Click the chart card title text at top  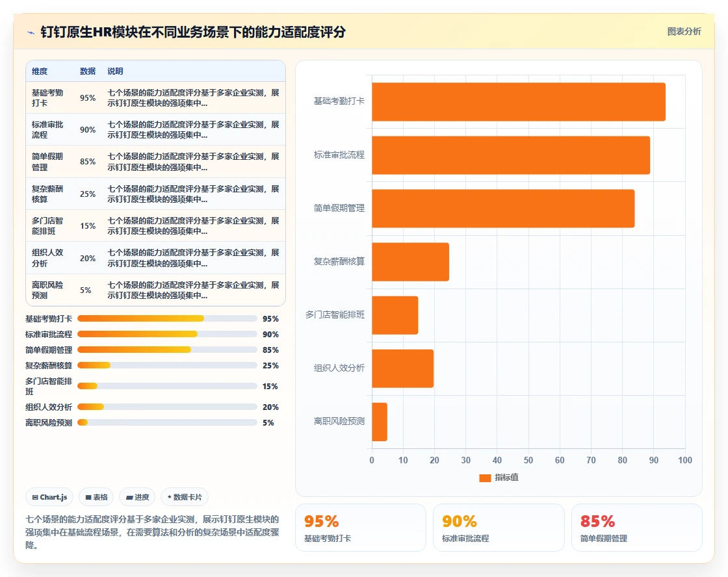[x=193, y=32]
